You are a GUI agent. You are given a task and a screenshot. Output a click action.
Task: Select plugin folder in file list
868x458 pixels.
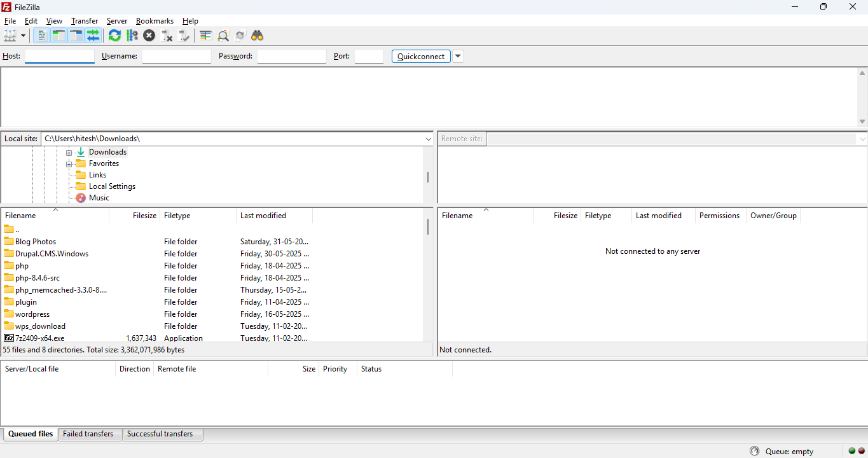[x=26, y=302]
